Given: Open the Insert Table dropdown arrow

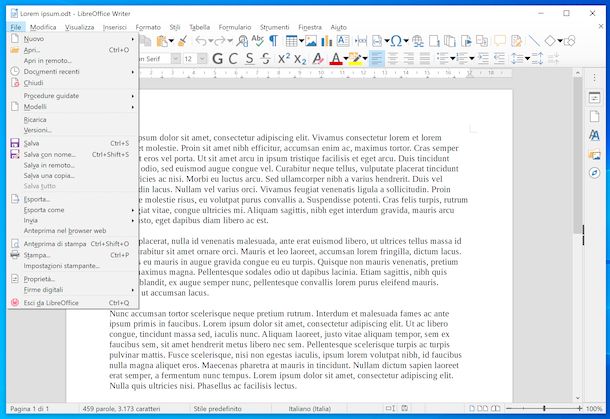Looking at the screenshot, I should 301,41.
